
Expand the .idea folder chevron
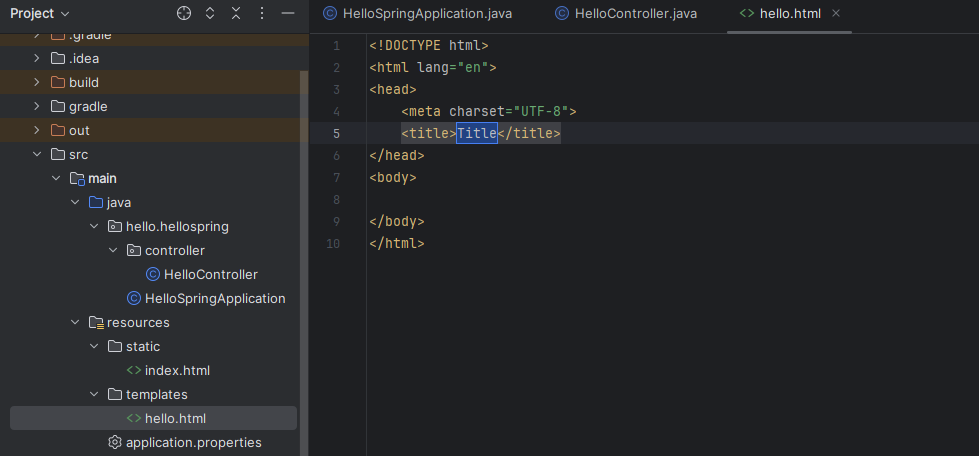tap(37, 59)
